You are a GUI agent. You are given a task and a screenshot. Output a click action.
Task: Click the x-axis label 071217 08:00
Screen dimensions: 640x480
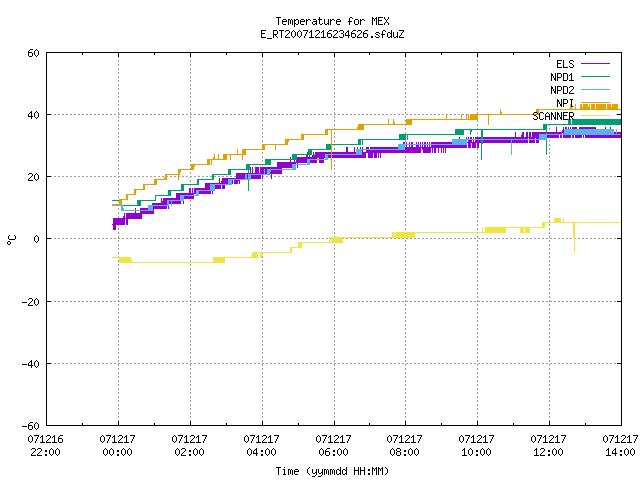pyautogui.click(x=404, y=446)
